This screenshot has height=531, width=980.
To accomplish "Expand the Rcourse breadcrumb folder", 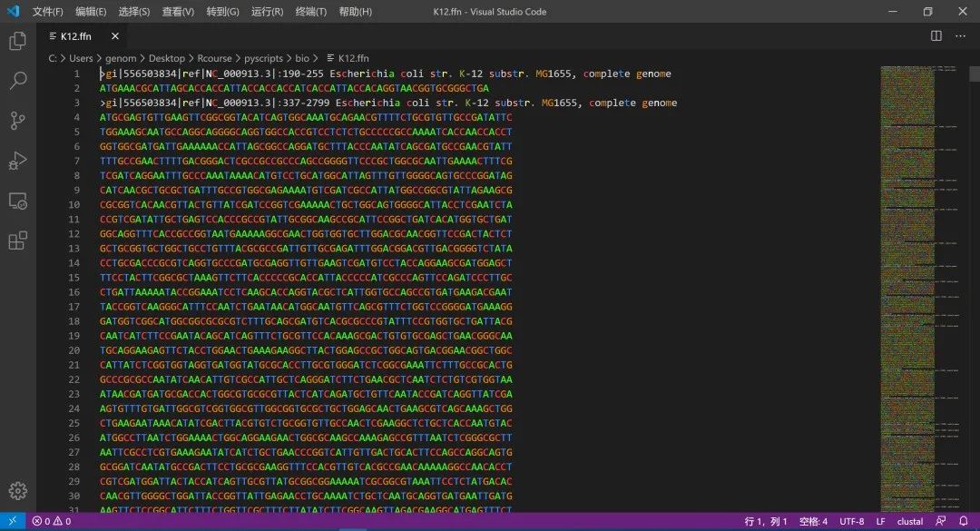I will [x=214, y=58].
